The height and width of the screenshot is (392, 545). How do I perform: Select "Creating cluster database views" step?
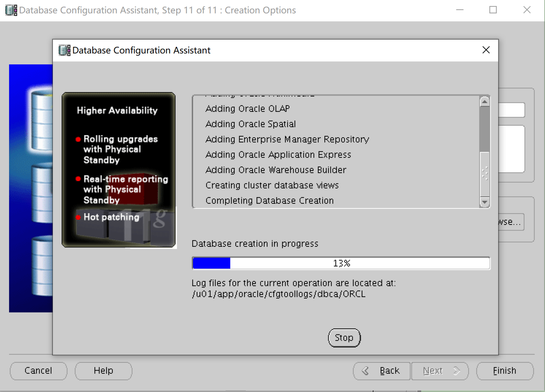272,185
